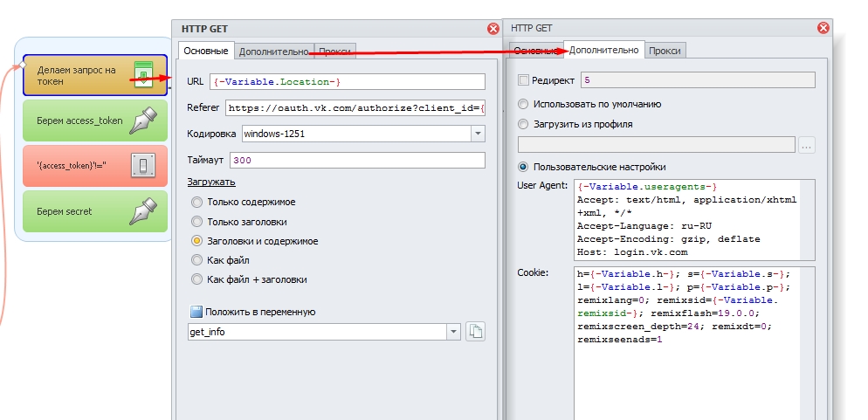Viewport: 868px width, 420px height.
Task: Click the switch icon on the red condition block
Action: pos(143,166)
